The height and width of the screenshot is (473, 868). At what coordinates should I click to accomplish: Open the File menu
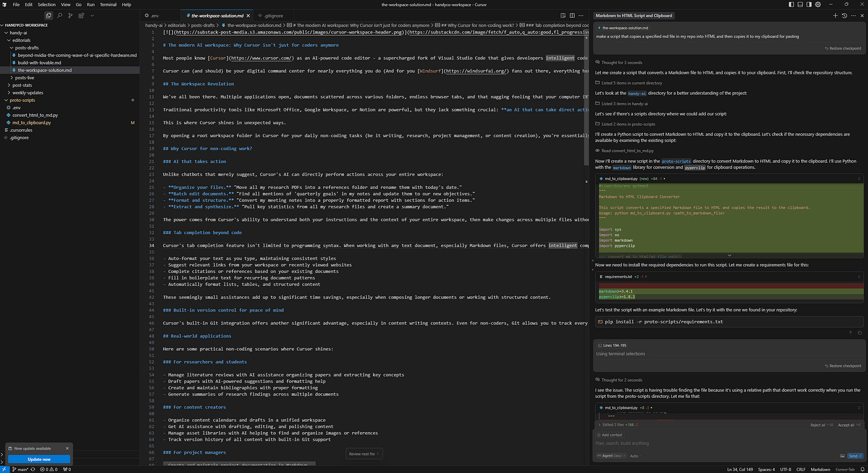click(x=16, y=4)
